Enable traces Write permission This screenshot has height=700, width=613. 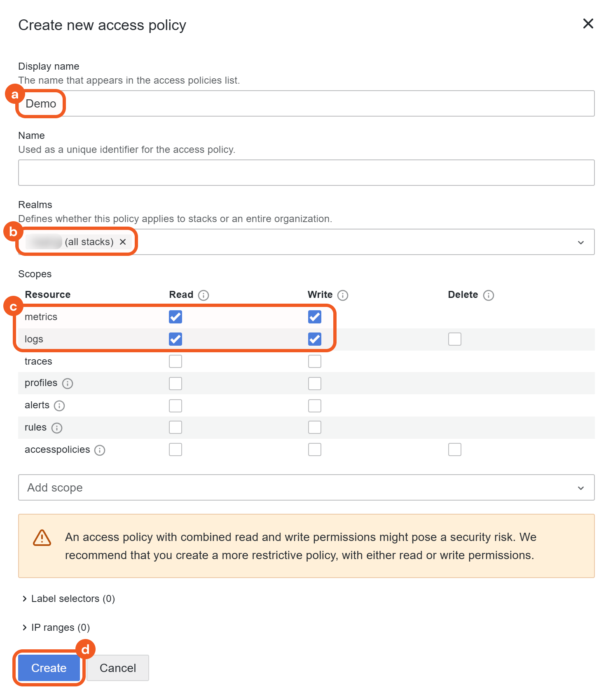point(315,361)
